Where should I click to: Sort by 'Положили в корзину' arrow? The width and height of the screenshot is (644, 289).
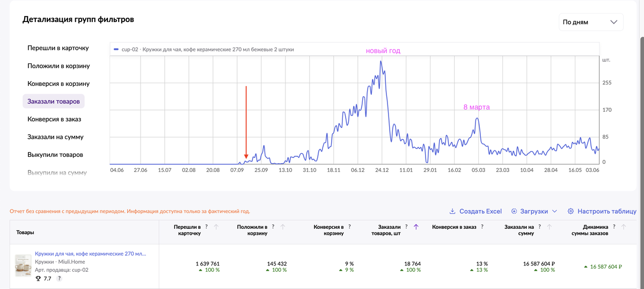[x=283, y=227]
